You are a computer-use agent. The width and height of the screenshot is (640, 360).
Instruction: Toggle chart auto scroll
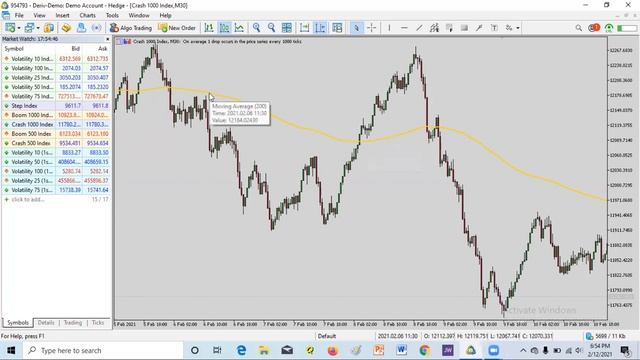[x=304, y=28]
